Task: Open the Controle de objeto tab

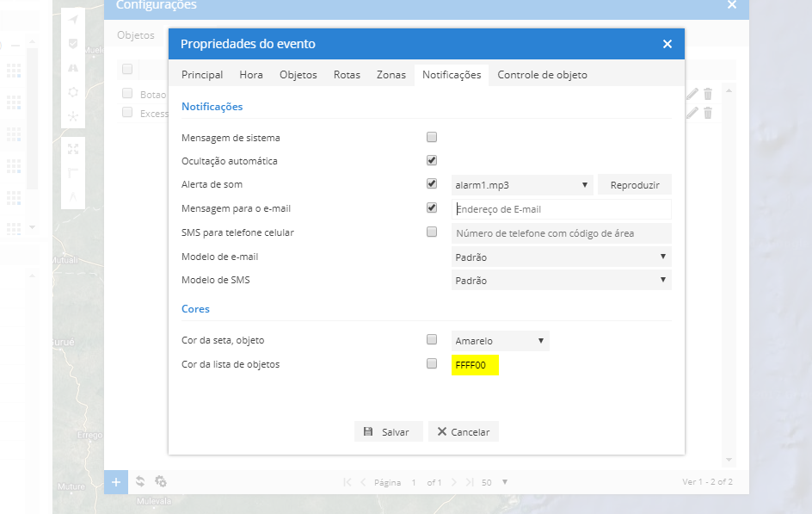Action: point(542,75)
